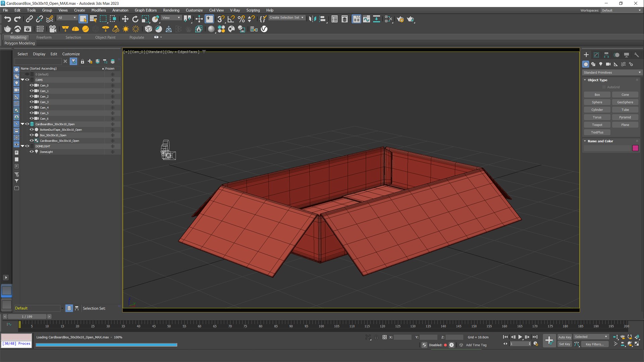Open the V-Ray menu

pyautogui.click(x=235, y=10)
